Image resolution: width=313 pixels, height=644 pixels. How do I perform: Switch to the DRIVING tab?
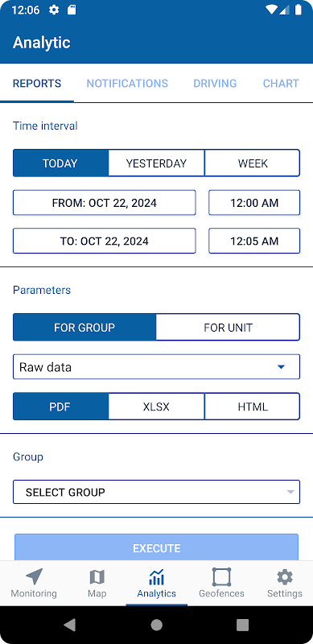[216, 84]
